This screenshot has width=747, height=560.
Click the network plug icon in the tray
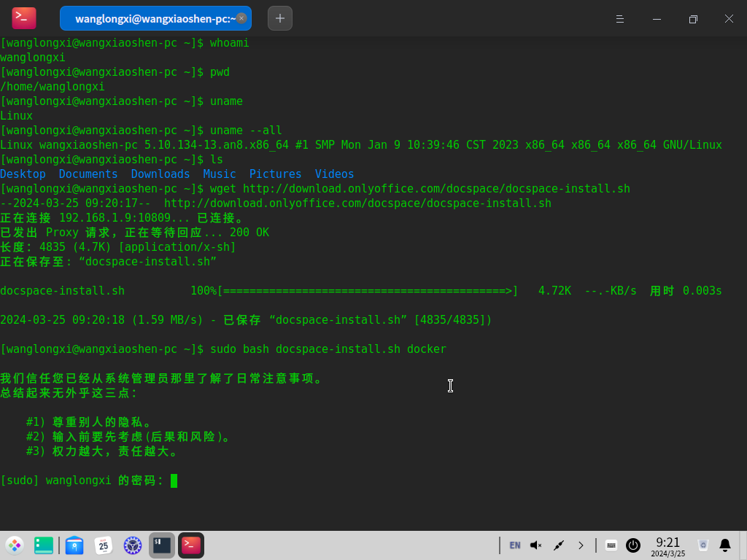coord(559,545)
